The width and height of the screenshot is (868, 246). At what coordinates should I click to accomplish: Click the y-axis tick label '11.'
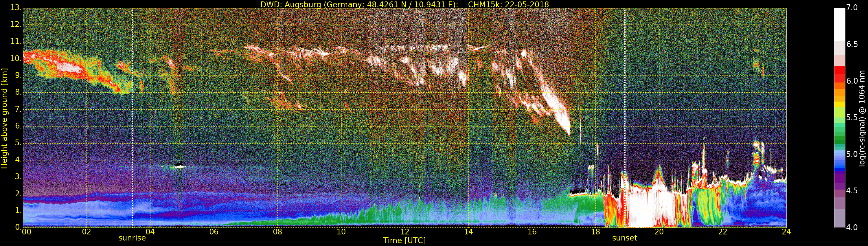coord(16,41)
